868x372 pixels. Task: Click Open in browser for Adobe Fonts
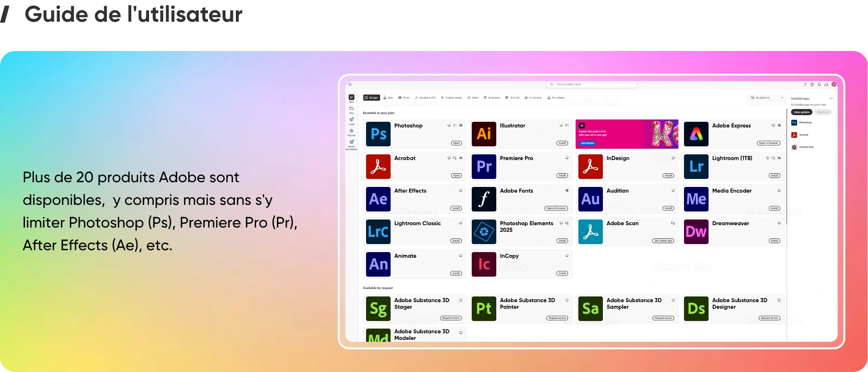pyautogui.click(x=556, y=208)
